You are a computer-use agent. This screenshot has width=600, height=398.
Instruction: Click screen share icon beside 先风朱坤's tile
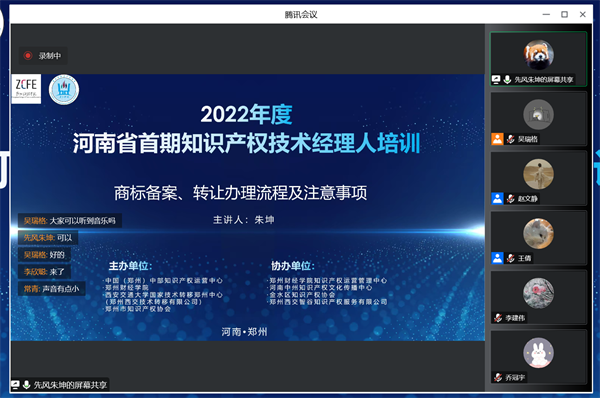tap(496, 79)
